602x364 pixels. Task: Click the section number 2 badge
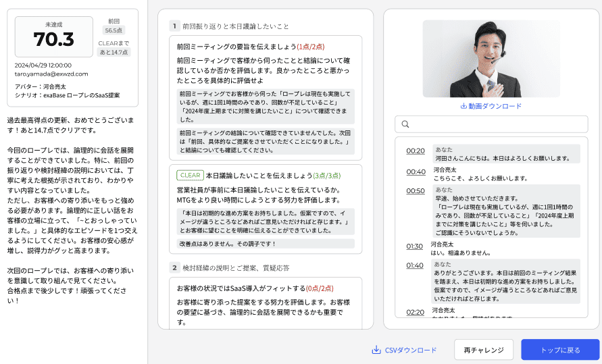click(174, 267)
